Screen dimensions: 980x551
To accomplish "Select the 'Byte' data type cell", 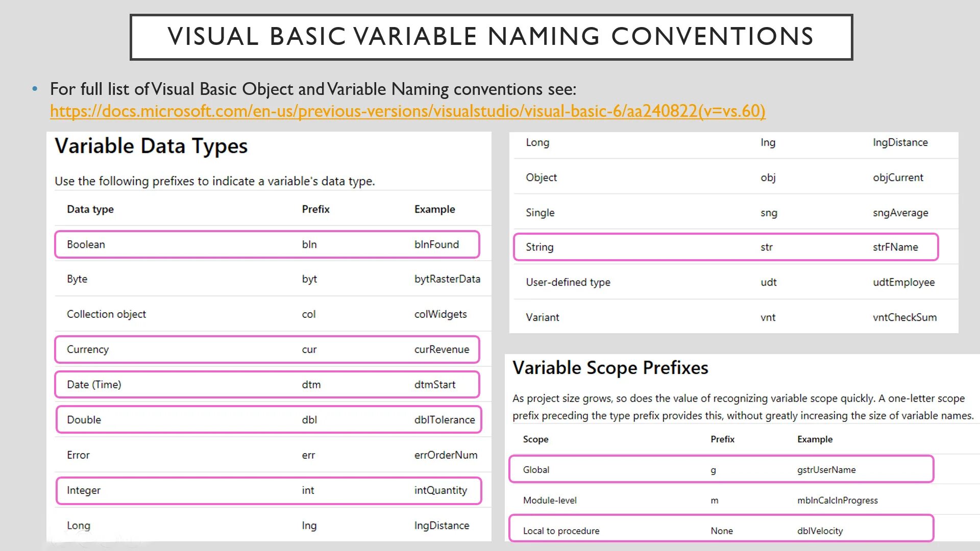I will click(x=77, y=279).
